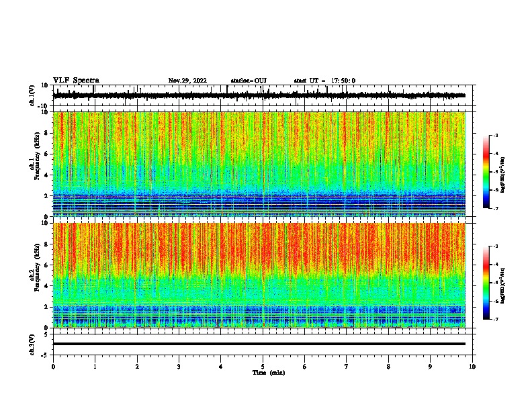Click the ch.1 waveform trace panel

coord(264,95)
